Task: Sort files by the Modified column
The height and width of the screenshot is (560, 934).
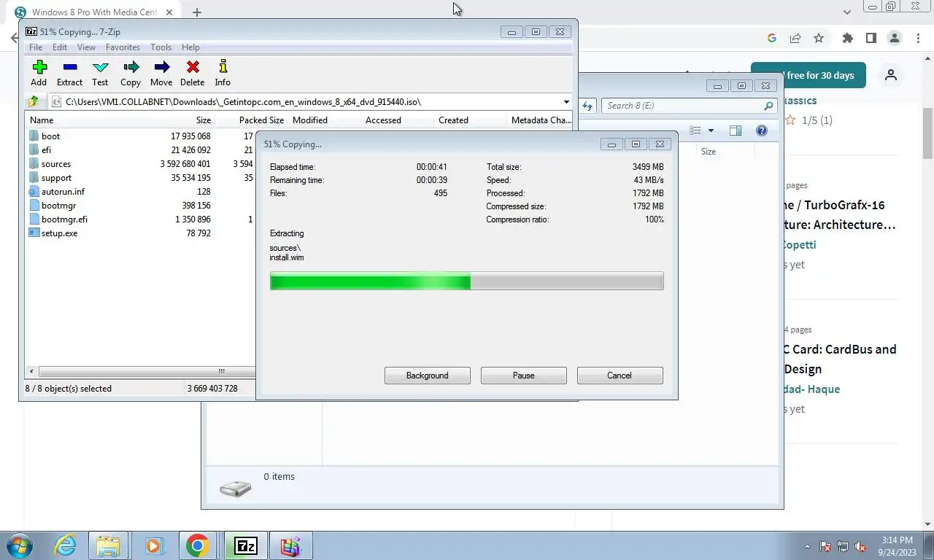Action: [324, 120]
